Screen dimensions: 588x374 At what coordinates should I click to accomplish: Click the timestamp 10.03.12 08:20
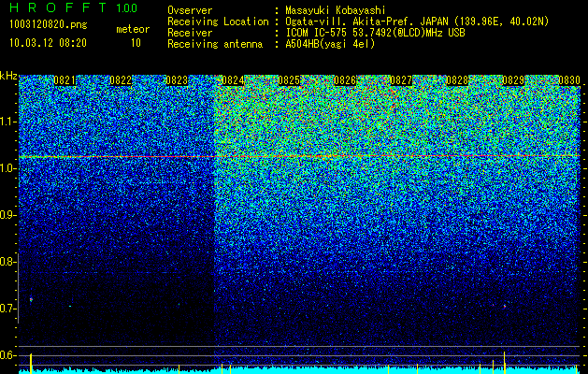tap(48, 43)
